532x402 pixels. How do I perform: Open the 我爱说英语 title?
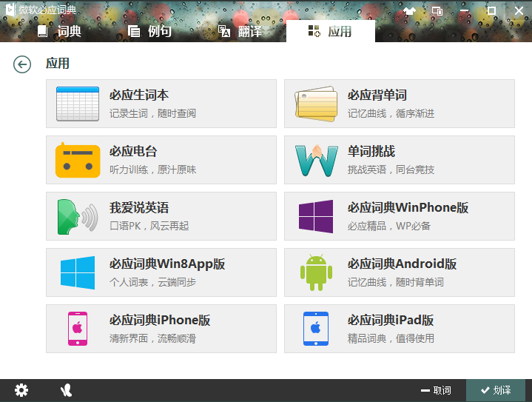pos(139,207)
